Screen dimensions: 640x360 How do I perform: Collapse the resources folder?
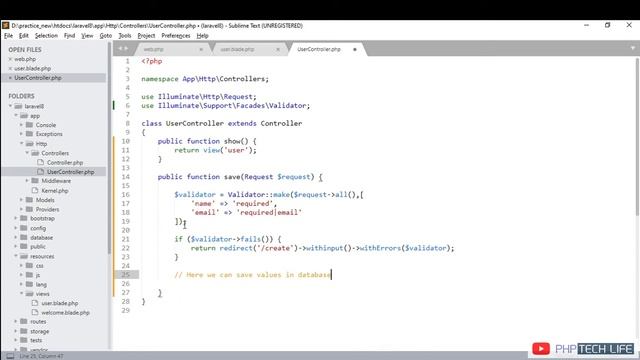click(16, 256)
